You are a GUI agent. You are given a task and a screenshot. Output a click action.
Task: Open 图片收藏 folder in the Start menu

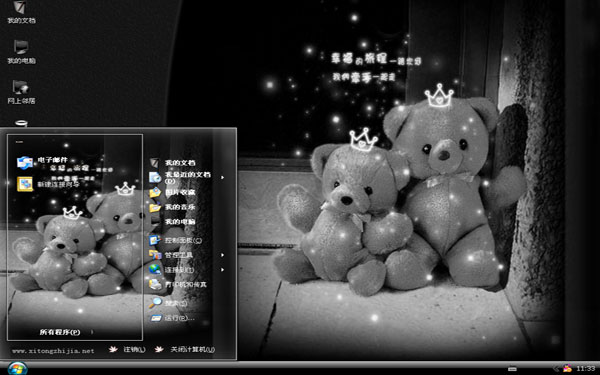172,192
